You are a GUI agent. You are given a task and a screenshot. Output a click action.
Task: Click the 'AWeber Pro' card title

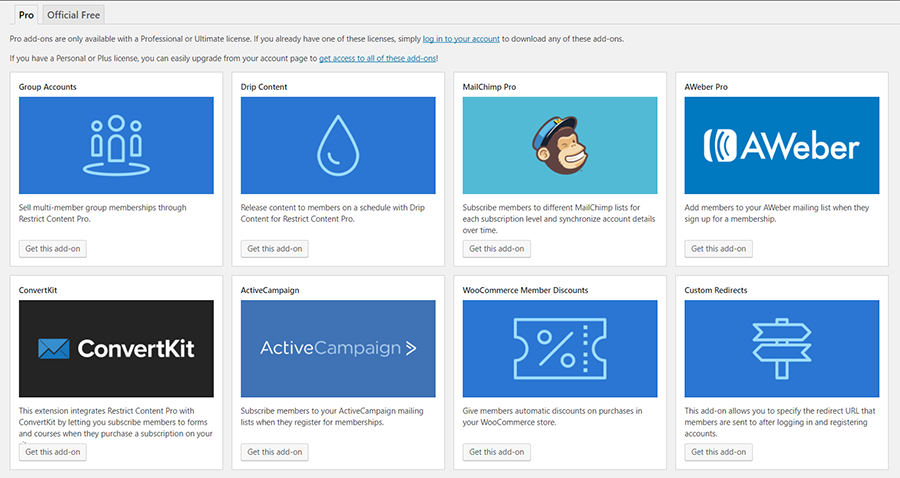(x=706, y=87)
